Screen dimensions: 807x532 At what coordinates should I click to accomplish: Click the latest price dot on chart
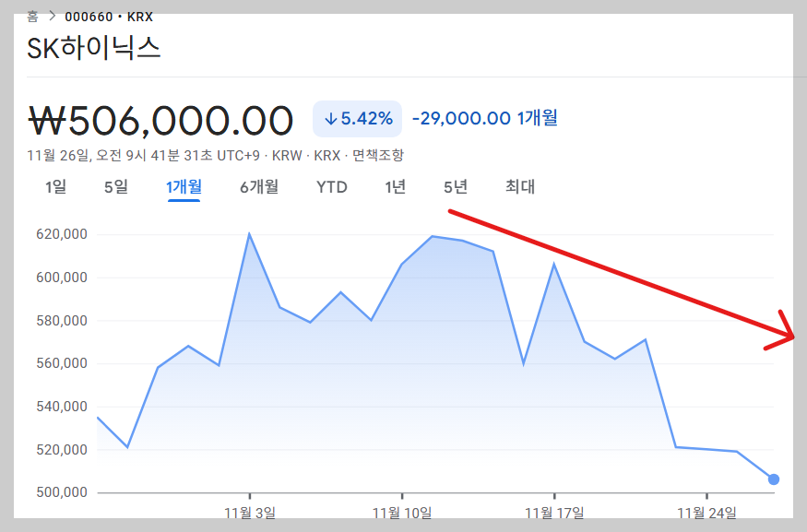[x=774, y=479]
